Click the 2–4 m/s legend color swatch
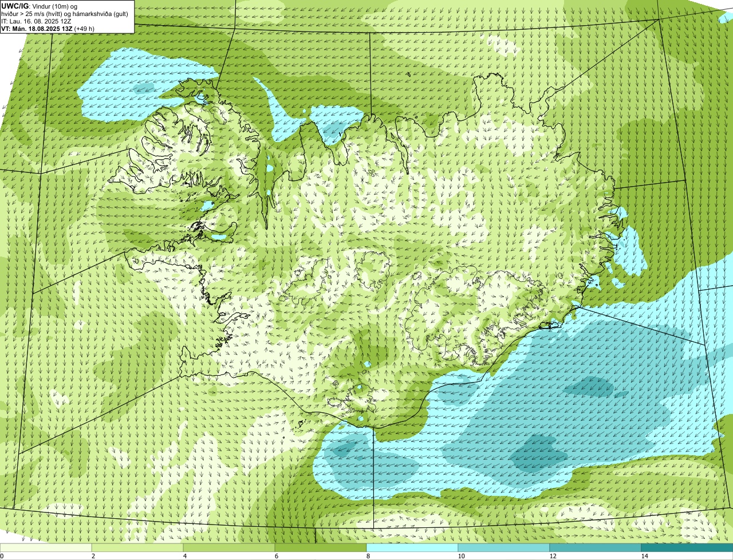 click(x=137, y=547)
